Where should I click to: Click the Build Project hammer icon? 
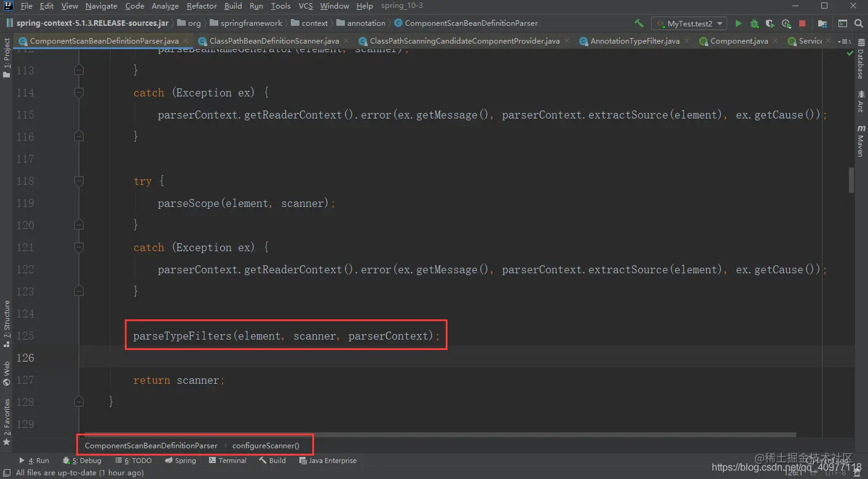coord(639,23)
